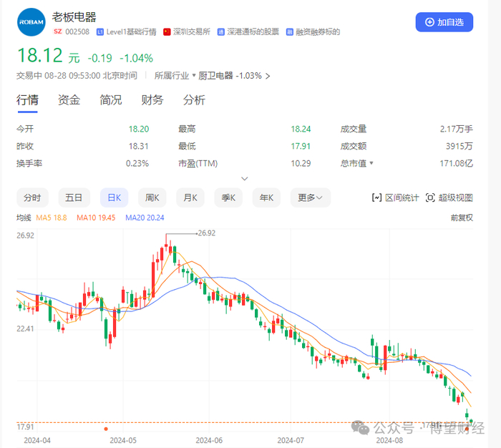
Task: Open 区间统计 range statistics tool
Action: pos(395,198)
